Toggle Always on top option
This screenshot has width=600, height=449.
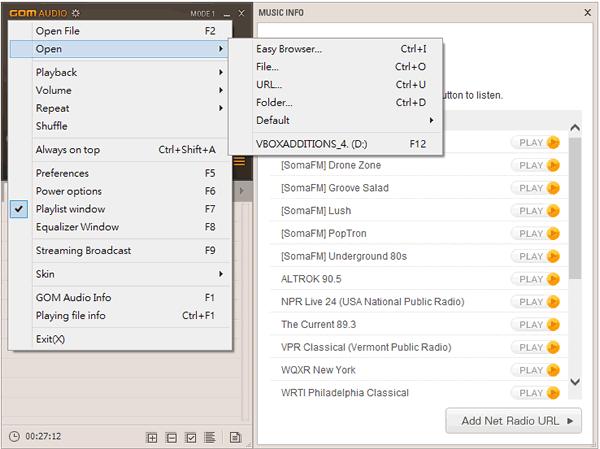121,150
